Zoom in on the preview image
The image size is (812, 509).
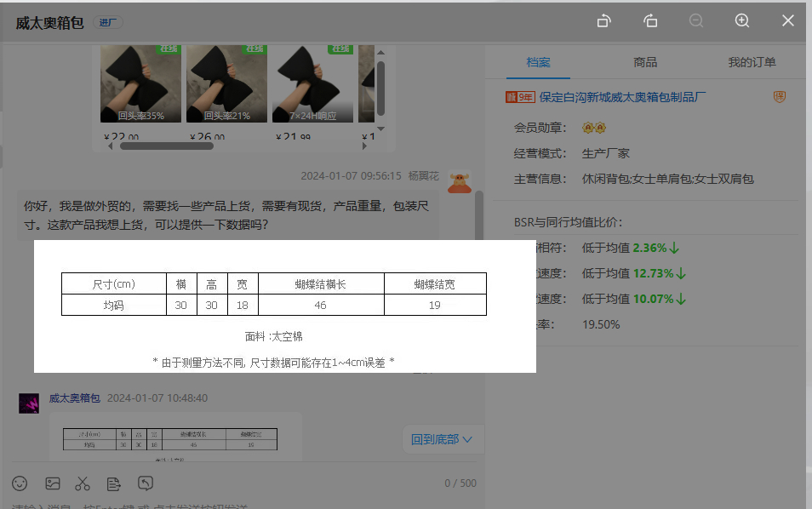click(742, 20)
